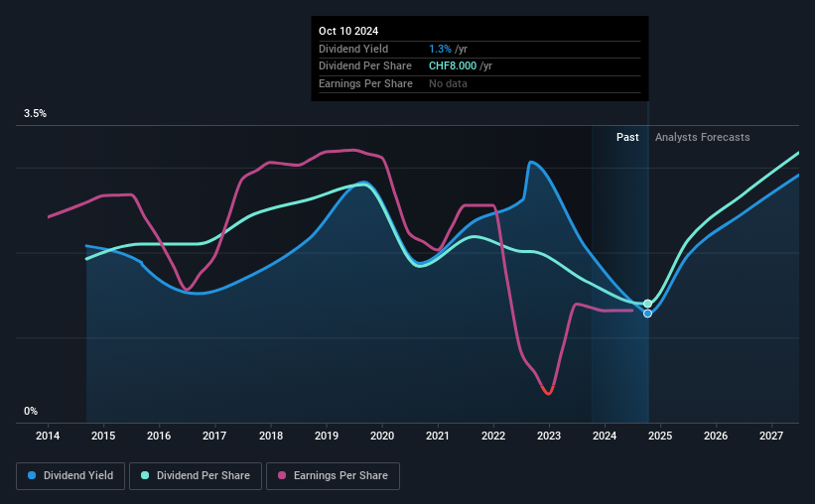Click the 2027 x-axis label
The height and width of the screenshot is (504, 815).
tap(771, 436)
